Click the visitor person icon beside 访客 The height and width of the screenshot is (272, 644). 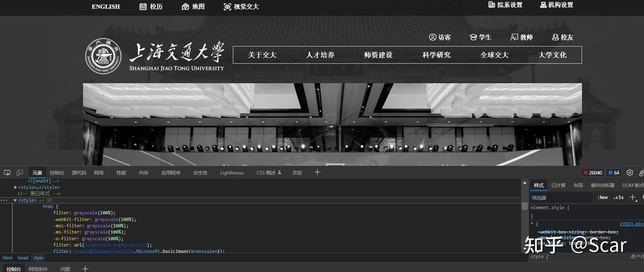433,37
